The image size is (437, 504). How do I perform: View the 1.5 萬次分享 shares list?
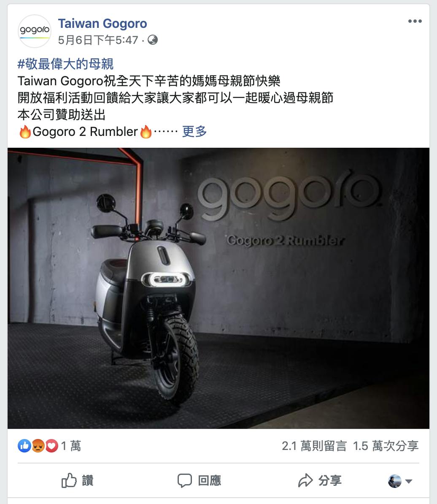point(386,446)
